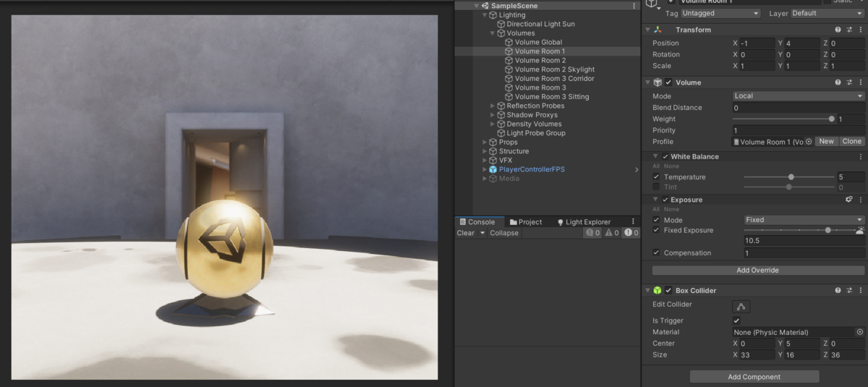
Task: Click the Clone profile button
Action: [852, 142]
